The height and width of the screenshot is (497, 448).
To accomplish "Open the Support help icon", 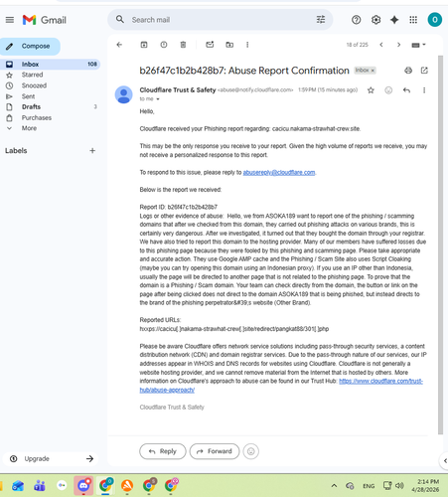I will 356,20.
